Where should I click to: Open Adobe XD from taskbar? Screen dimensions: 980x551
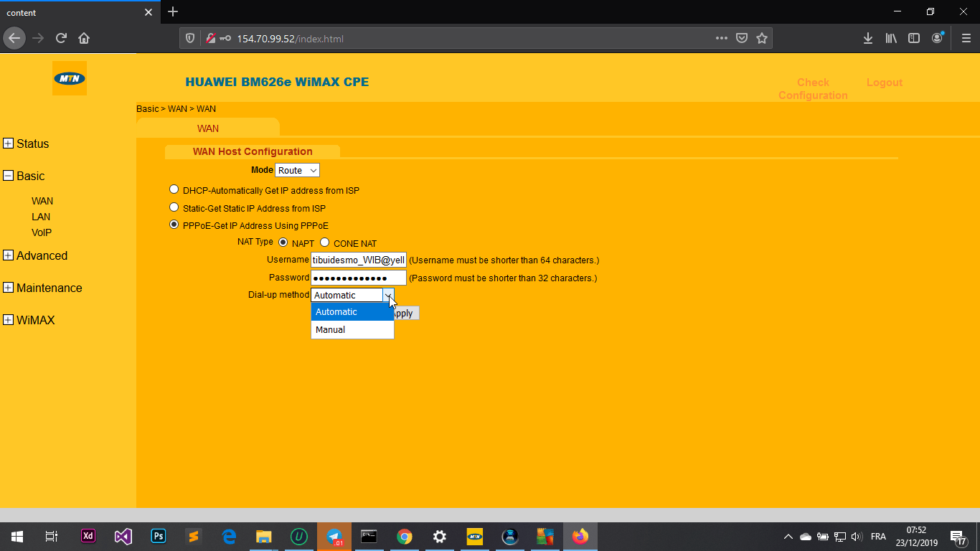coord(88,536)
